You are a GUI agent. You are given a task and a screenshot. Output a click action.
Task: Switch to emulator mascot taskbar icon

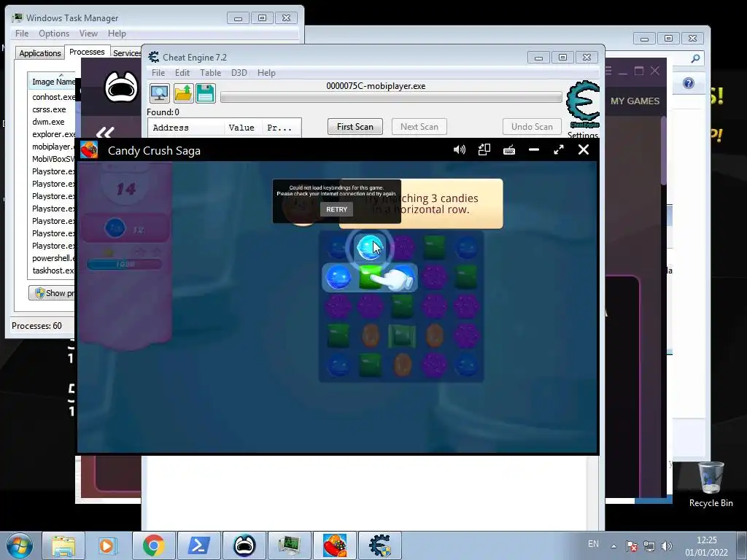(244, 545)
